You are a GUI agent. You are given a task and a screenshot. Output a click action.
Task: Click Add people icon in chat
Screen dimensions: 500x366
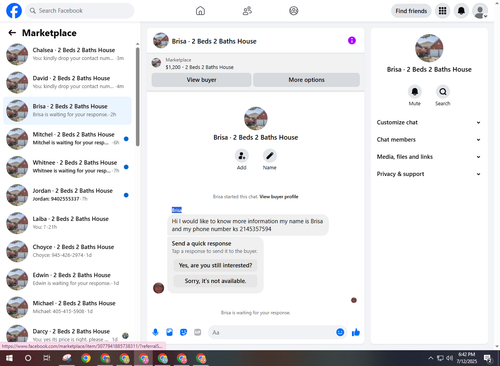click(242, 156)
